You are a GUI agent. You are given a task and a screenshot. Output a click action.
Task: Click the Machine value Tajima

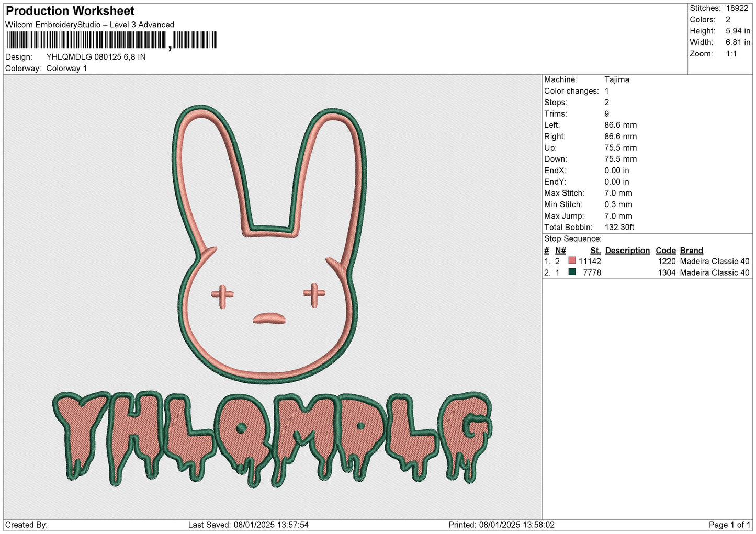tap(617, 79)
